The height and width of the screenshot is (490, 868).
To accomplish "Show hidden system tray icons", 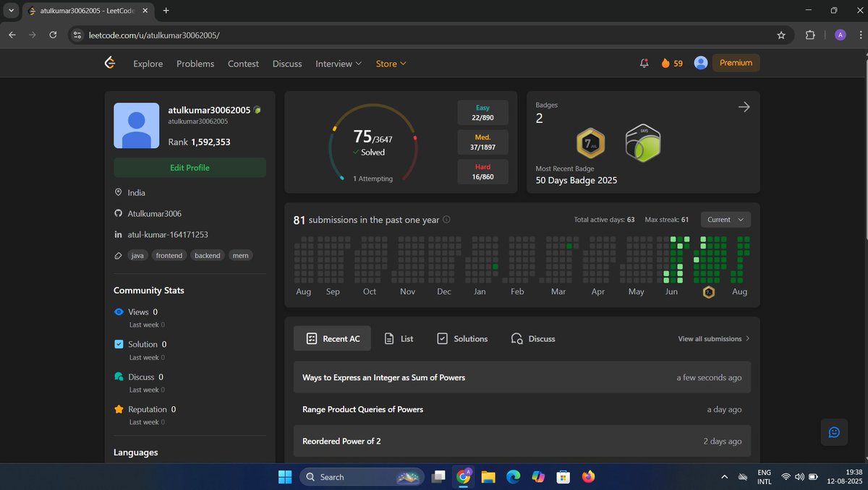I will pyautogui.click(x=725, y=477).
